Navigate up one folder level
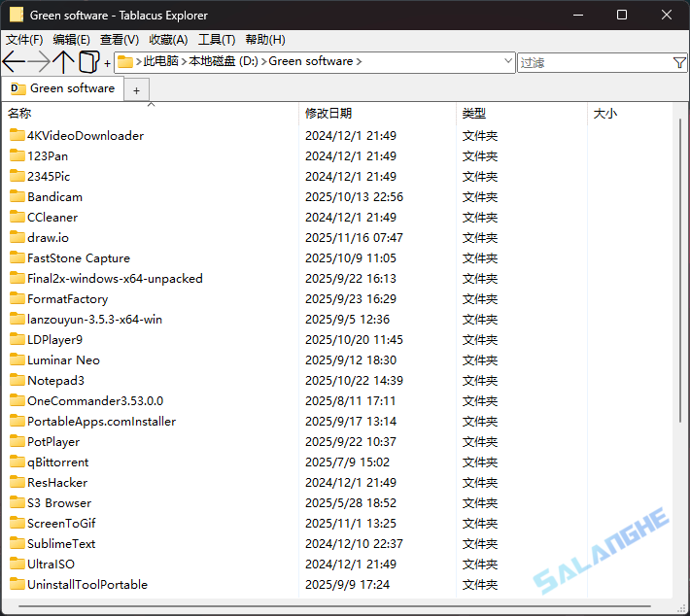The image size is (690, 616). (x=64, y=61)
